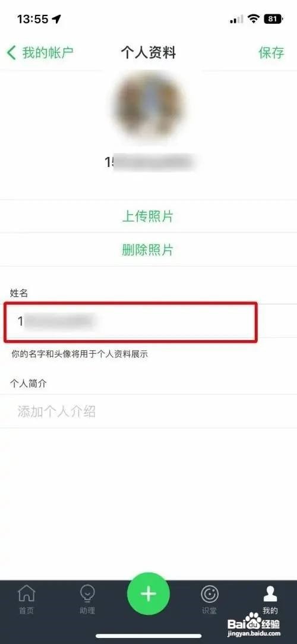Tap the 首页 tab label
The image size is (297, 644).
pos(26,611)
